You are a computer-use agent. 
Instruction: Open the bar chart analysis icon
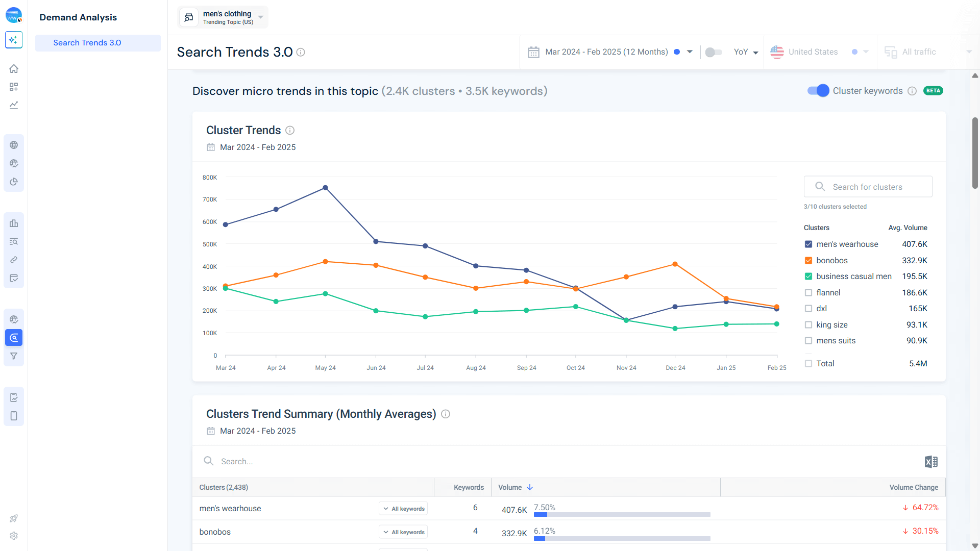point(14,223)
